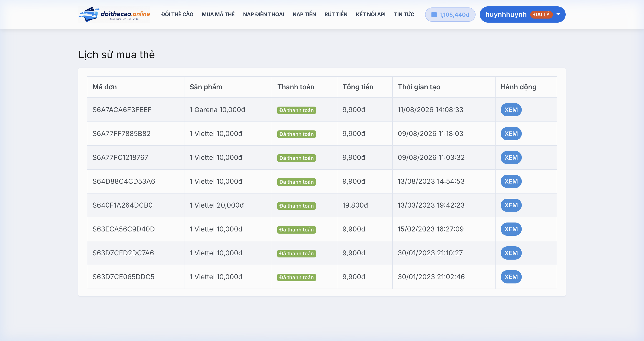Click order code S63ECA56C9D40D
This screenshot has height=341, width=644.
(x=124, y=229)
